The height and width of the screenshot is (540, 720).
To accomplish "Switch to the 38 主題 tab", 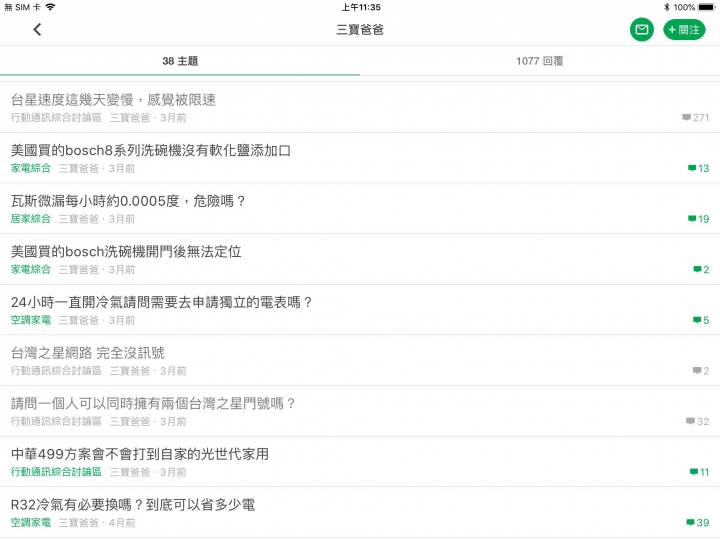I will click(180, 61).
